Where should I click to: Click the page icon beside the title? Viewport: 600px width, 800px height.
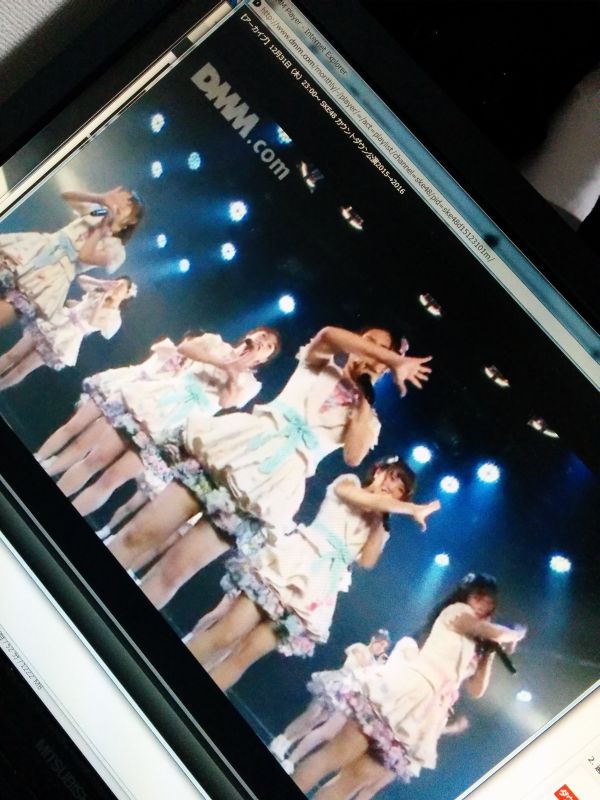pos(258,4)
